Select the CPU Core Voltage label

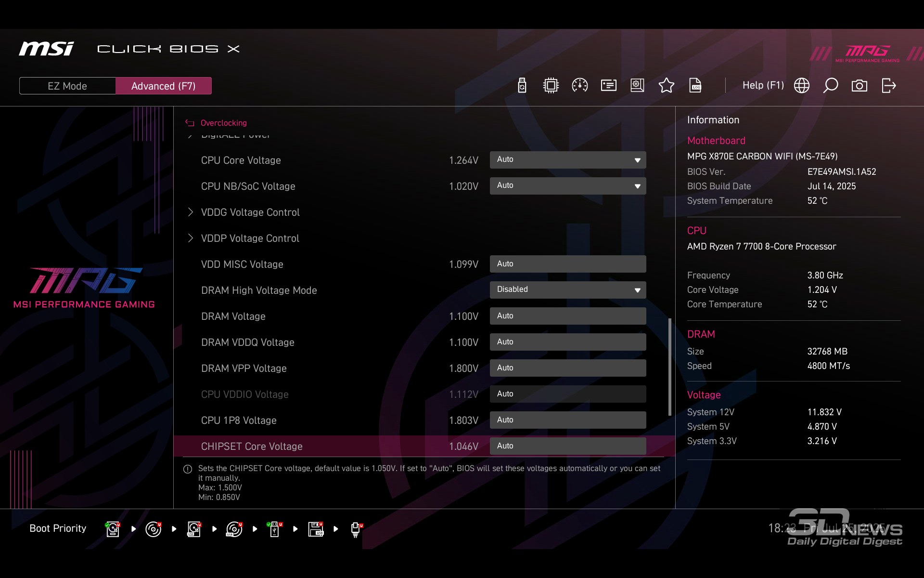241,160
